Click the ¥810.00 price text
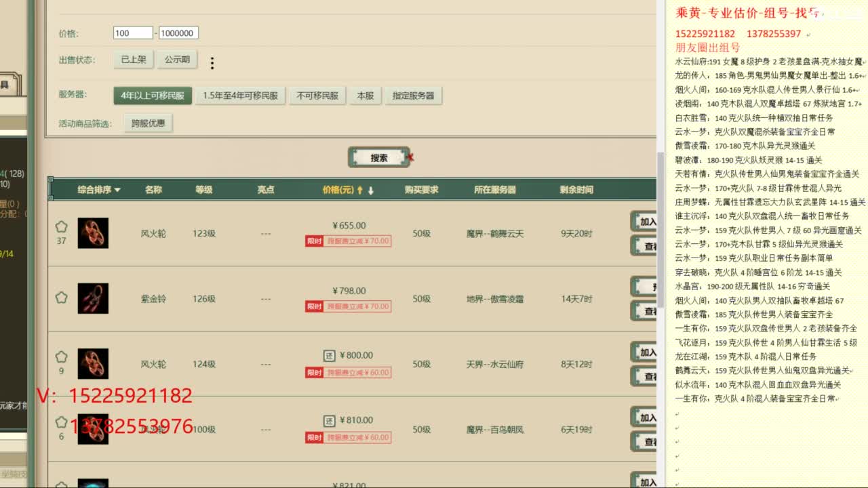The image size is (868, 488). (x=355, y=420)
